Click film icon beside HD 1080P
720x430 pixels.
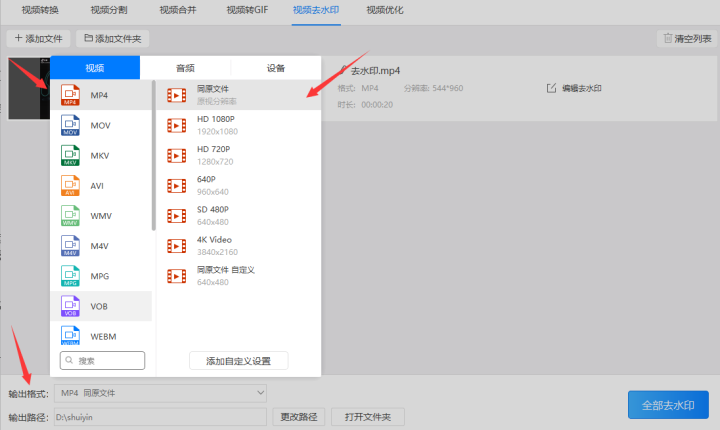(x=177, y=125)
